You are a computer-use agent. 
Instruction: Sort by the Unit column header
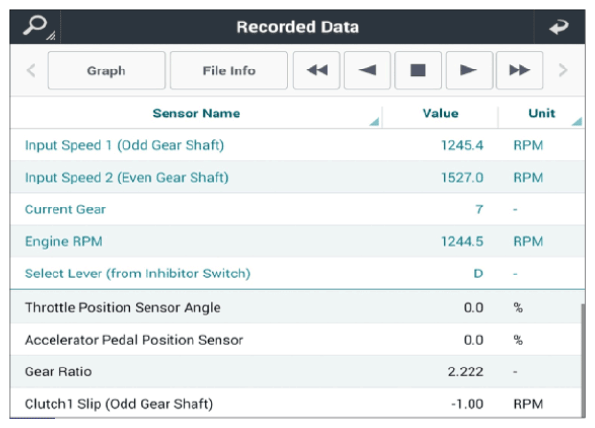pos(541,113)
